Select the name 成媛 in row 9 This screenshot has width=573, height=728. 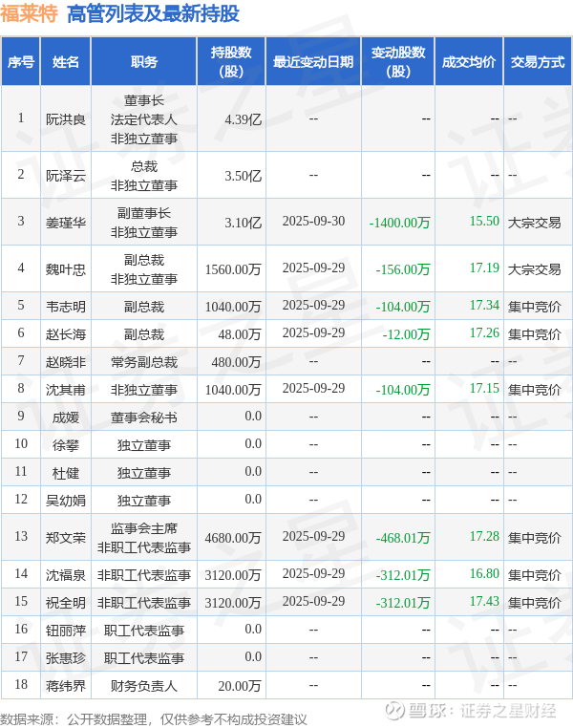(66, 418)
